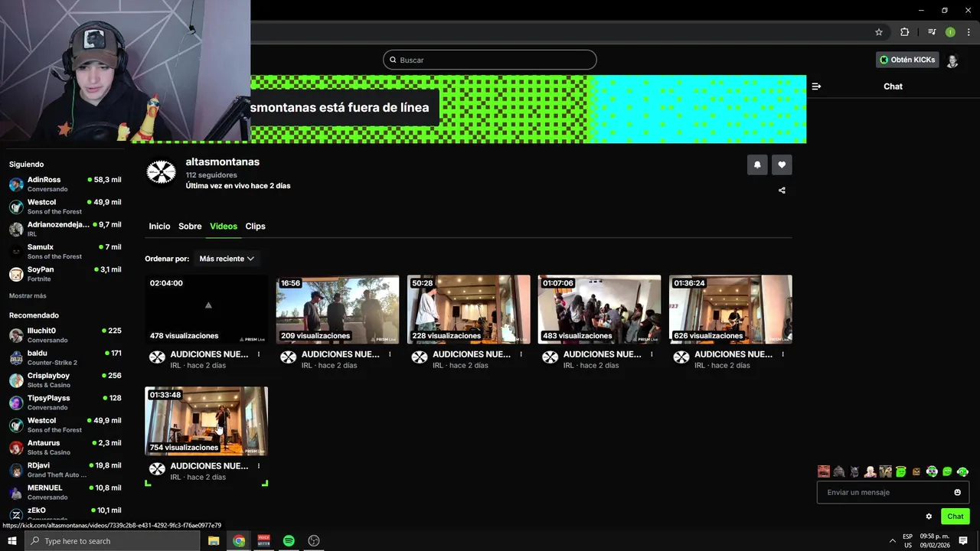Open chat settings gear
The image size is (980, 551).
(929, 517)
